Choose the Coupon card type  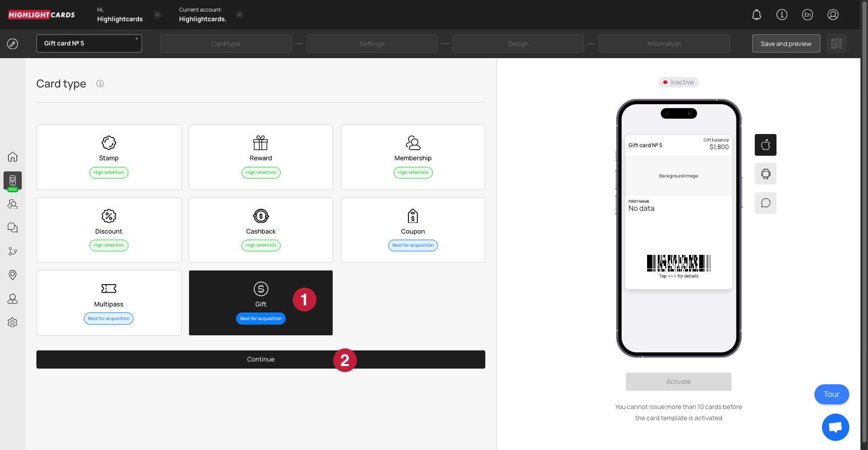(413, 230)
